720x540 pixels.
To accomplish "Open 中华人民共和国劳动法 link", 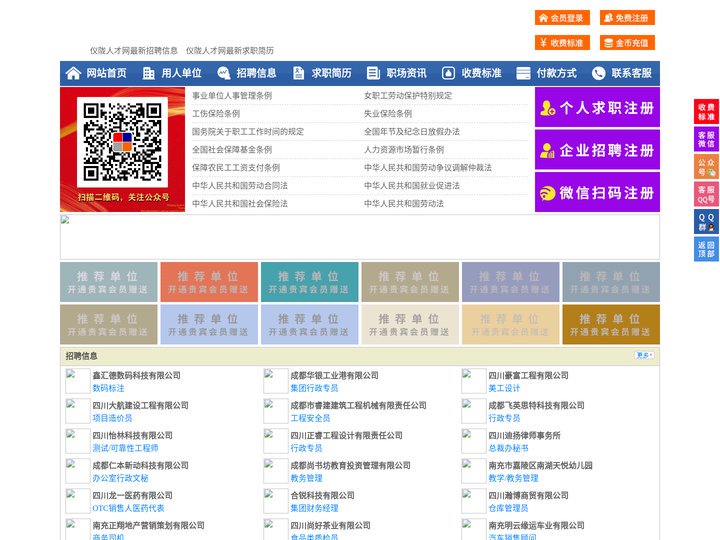I will coord(404,203).
